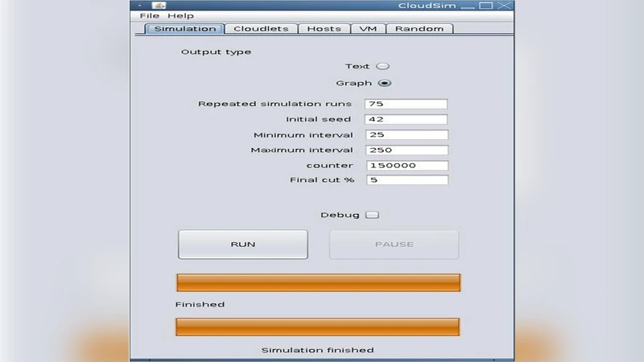
Task: Select the Text output type radio button
Action: click(x=383, y=67)
